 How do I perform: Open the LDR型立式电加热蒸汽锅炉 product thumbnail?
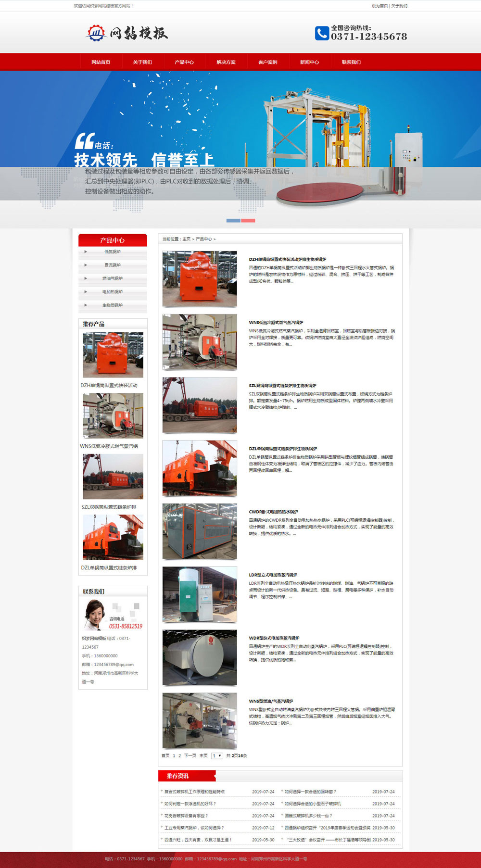tap(200, 595)
